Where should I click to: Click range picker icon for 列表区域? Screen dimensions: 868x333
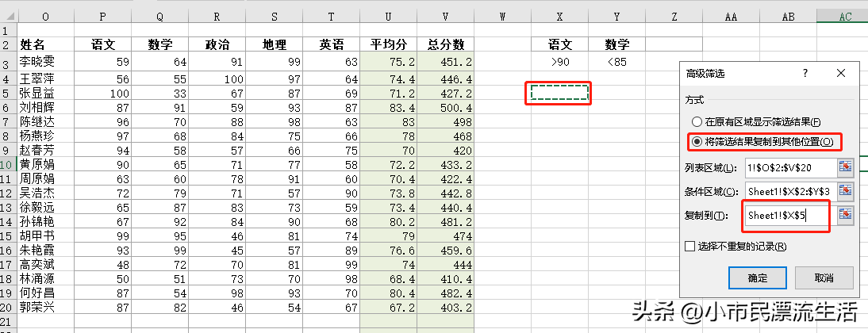coord(845,166)
